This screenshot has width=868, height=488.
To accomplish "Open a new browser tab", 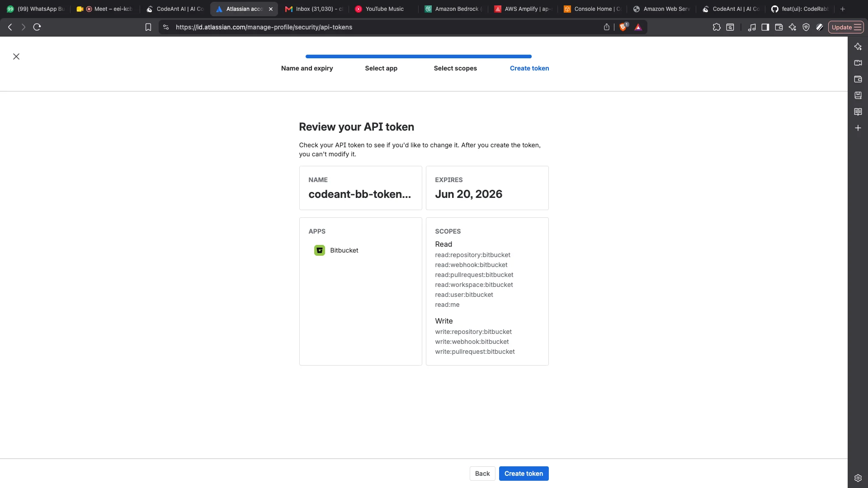I will pyautogui.click(x=843, y=9).
